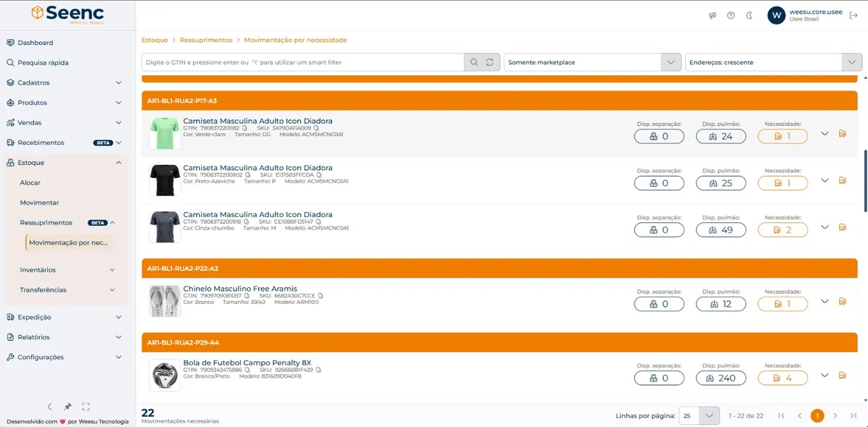The width and height of the screenshot is (868, 427).
Task: Click move icon for Preto-Azeviche Camiseta row
Action: pos(843,180)
